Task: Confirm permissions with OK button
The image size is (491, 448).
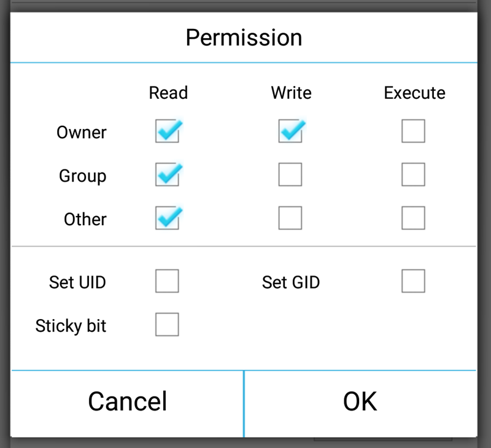Action: 360,401
